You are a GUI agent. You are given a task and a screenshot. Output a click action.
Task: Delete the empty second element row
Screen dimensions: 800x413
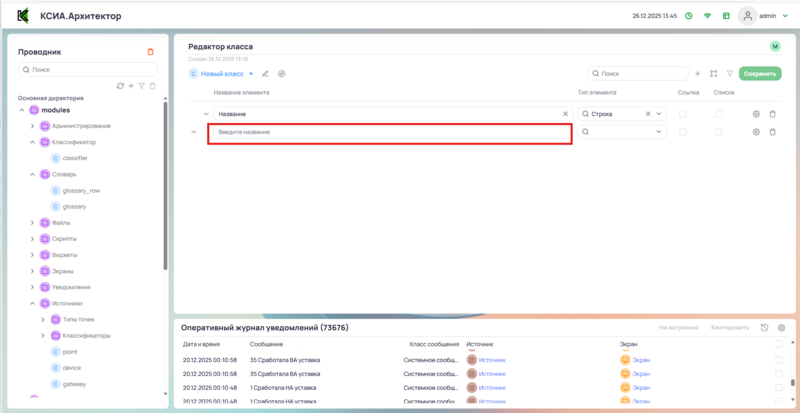tap(772, 132)
